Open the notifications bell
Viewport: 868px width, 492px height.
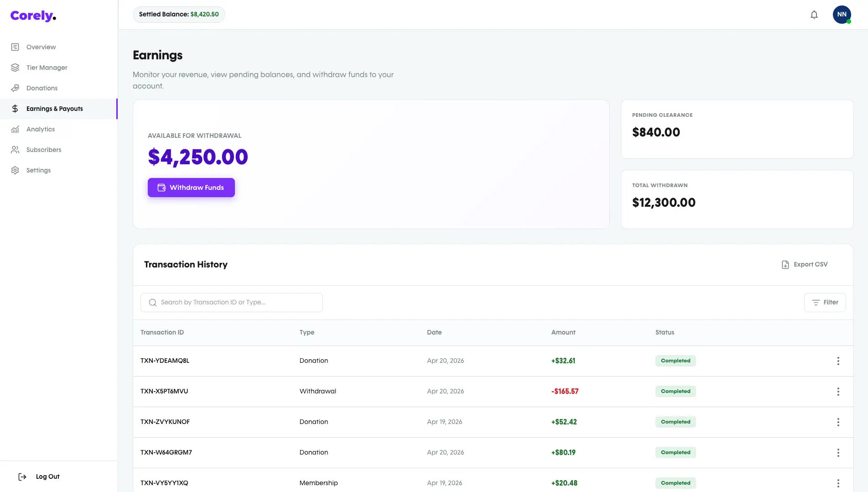[x=814, y=15]
